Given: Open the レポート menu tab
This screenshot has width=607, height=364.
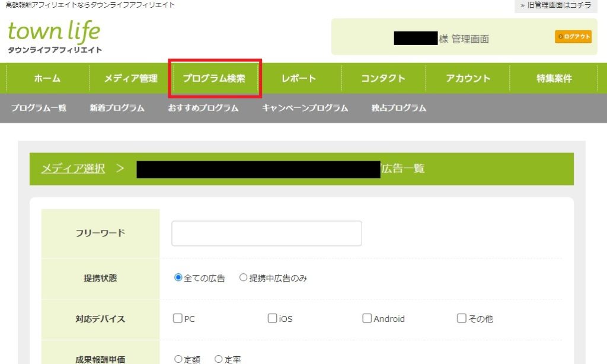Looking at the screenshot, I should [299, 78].
